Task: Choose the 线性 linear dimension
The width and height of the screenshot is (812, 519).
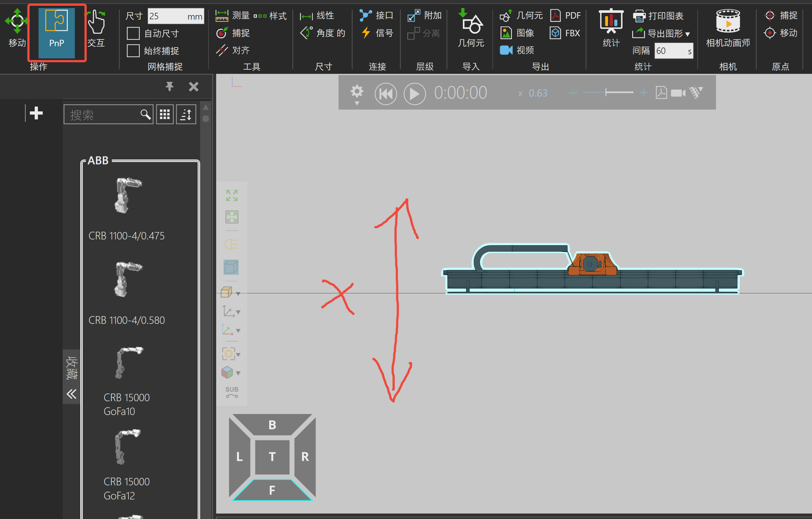Action: 317,15
